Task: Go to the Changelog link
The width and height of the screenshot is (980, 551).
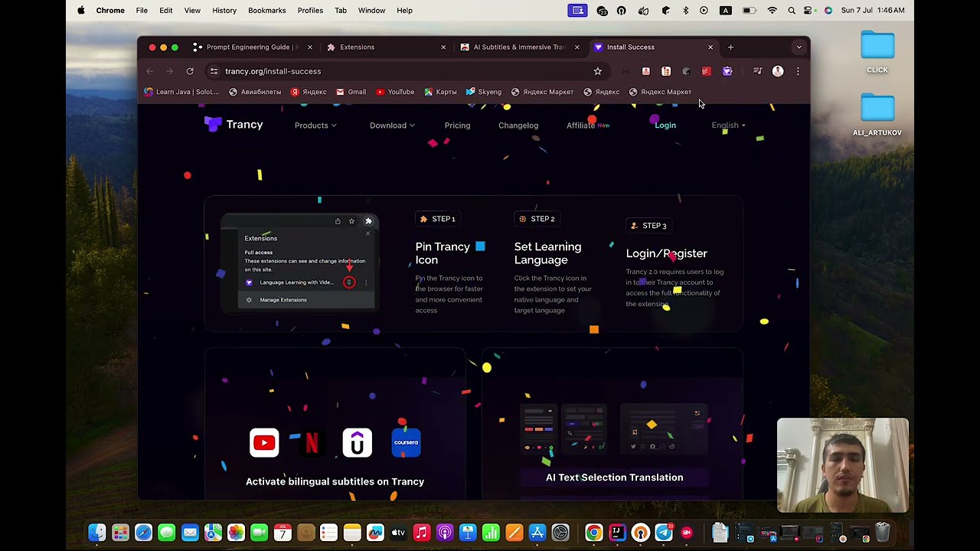Action: 518,126
